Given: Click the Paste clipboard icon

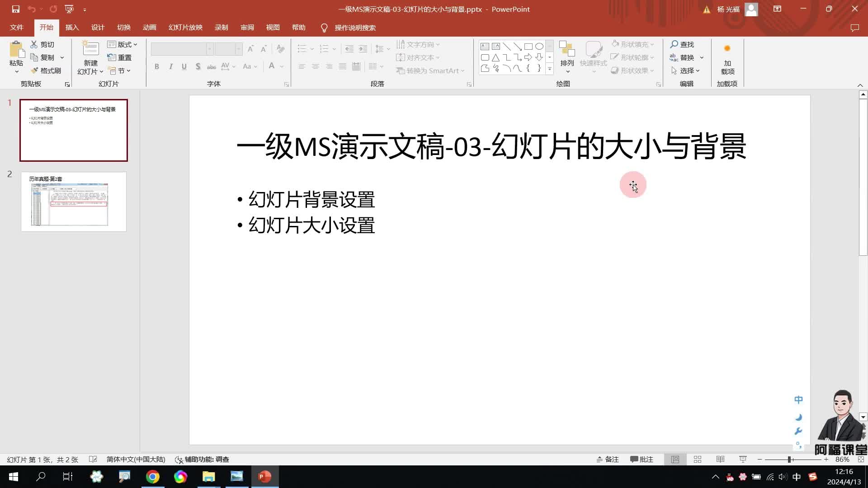Looking at the screenshot, I should coord(16,49).
